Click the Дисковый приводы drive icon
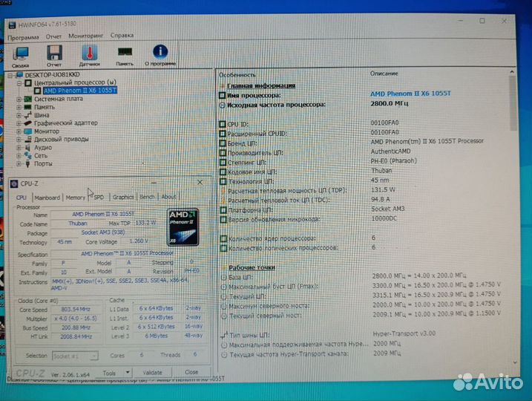532x401 pixels. pyautogui.click(x=27, y=139)
